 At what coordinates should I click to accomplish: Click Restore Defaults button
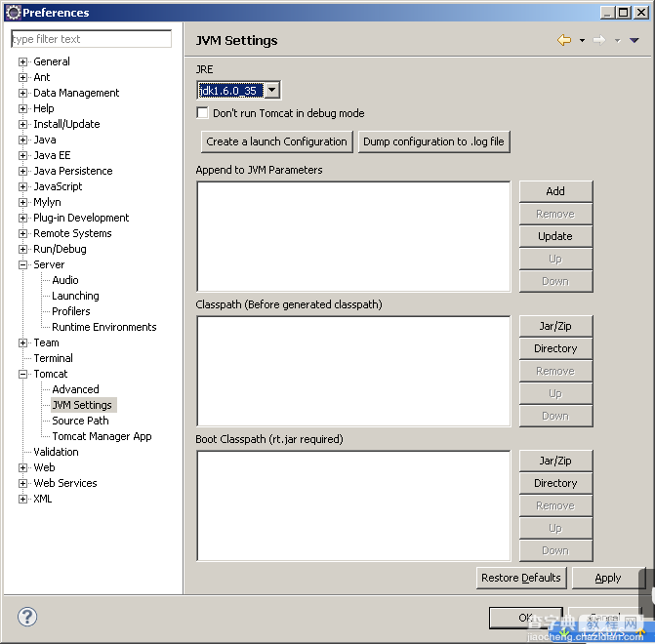tap(521, 578)
